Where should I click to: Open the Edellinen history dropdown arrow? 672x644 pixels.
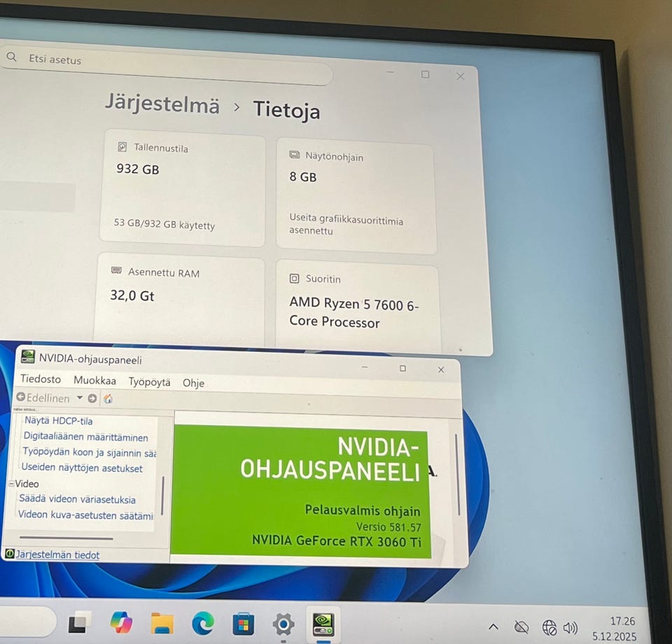[x=80, y=398]
